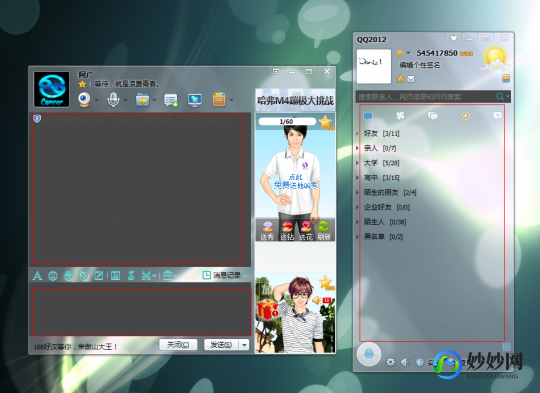Switch to the contacts tab
The height and width of the screenshot is (393, 540).
point(368,116)
